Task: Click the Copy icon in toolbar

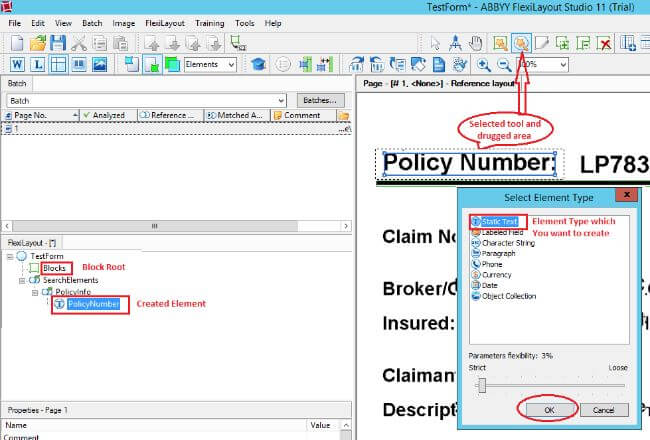Action: click(99, 43)
